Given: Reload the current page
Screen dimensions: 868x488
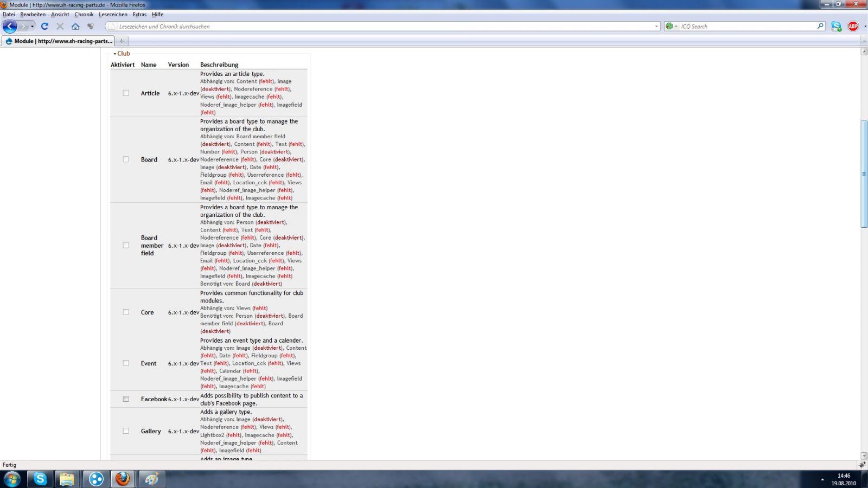Looking at the screenshot, I should 45,26.
